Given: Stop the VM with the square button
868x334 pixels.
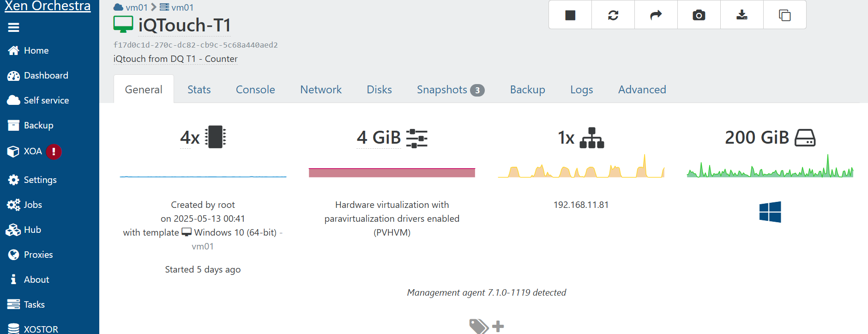Looking at the screenshot, I should (x=570, y=15).
